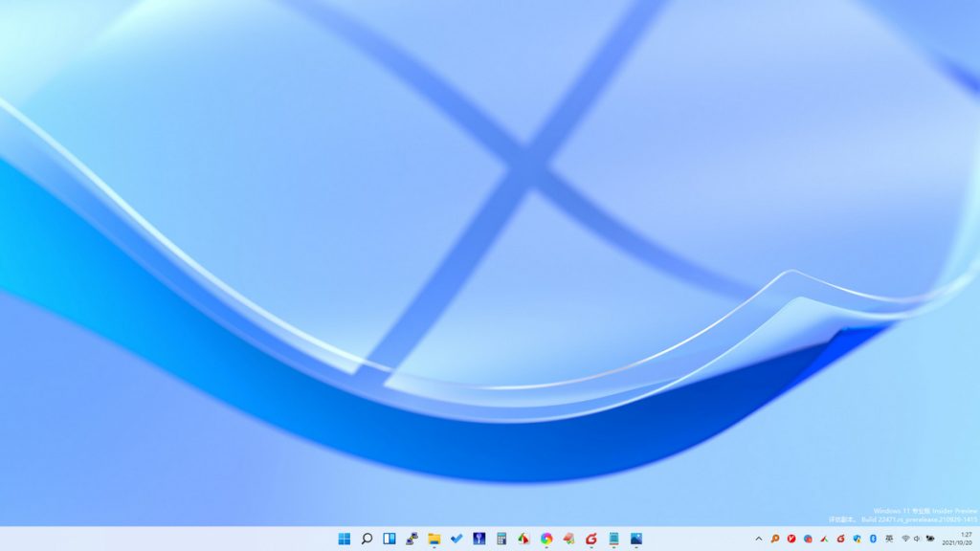Open the Notepad app on taskbar
Image resolution: width=980 pixels, height=551 pixels.
[x=613, y=539]
